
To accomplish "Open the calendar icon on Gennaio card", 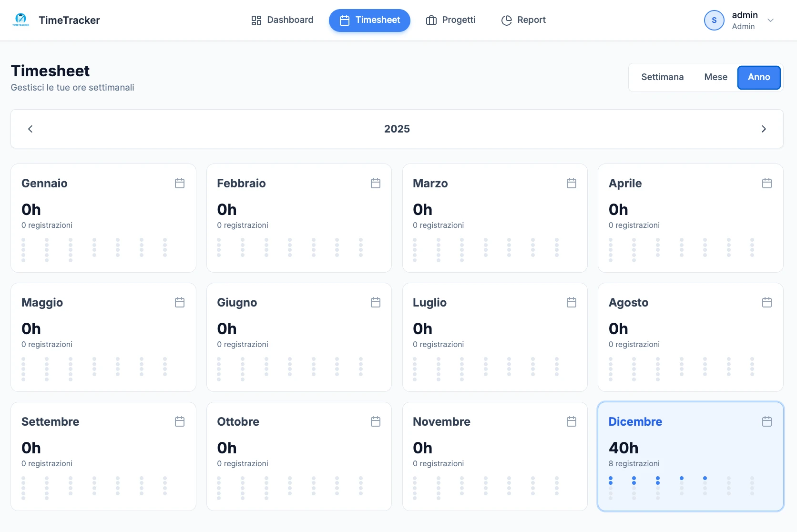I will (x=180, y=183).
